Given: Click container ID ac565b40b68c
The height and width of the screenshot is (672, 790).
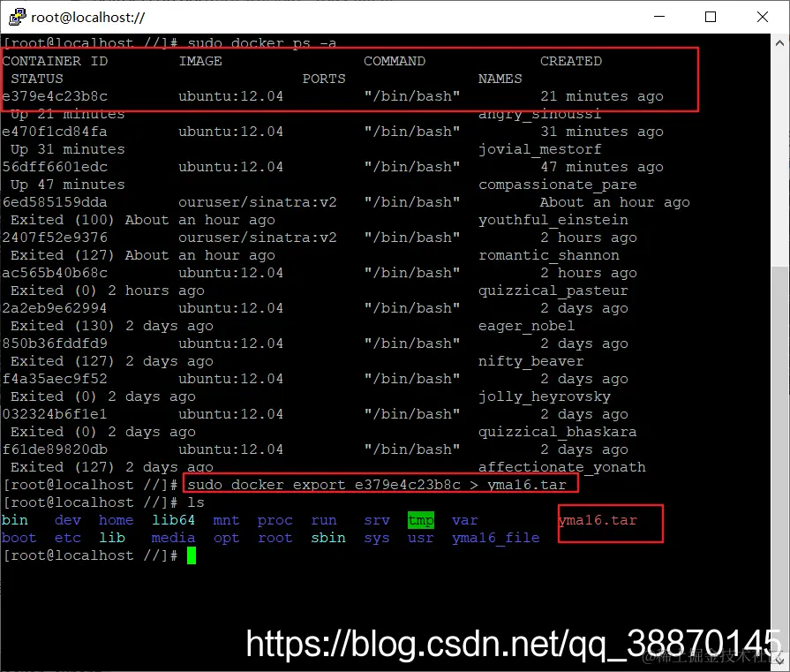Looking at the screenshot, I should click(x=55, y=272).
